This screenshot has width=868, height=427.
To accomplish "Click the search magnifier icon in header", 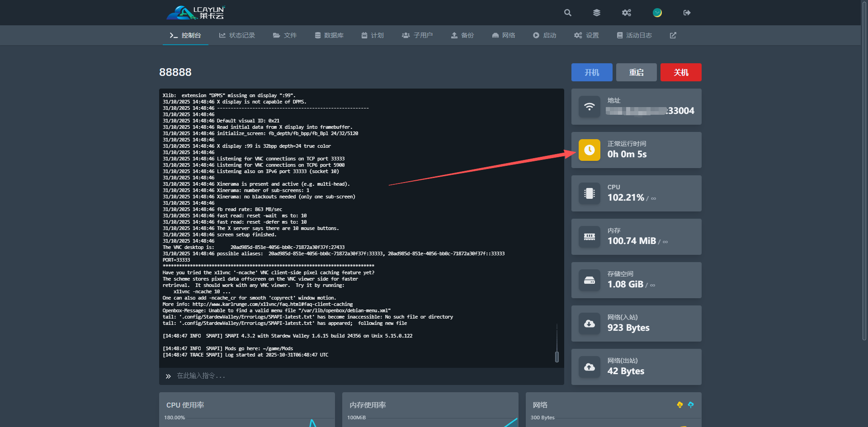I will (x=568, y=13).
